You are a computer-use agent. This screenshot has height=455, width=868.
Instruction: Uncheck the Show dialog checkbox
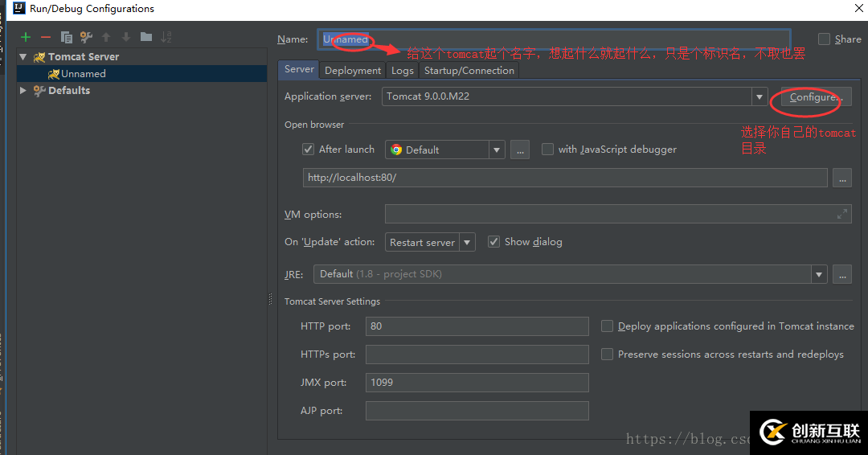click(x=493, y=242)
